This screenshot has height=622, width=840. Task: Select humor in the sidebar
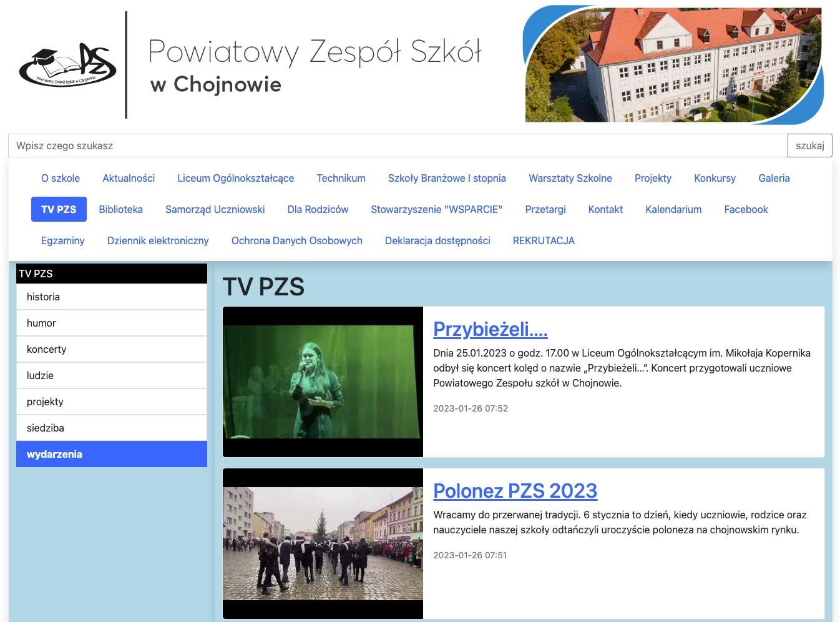click(41, 323)
